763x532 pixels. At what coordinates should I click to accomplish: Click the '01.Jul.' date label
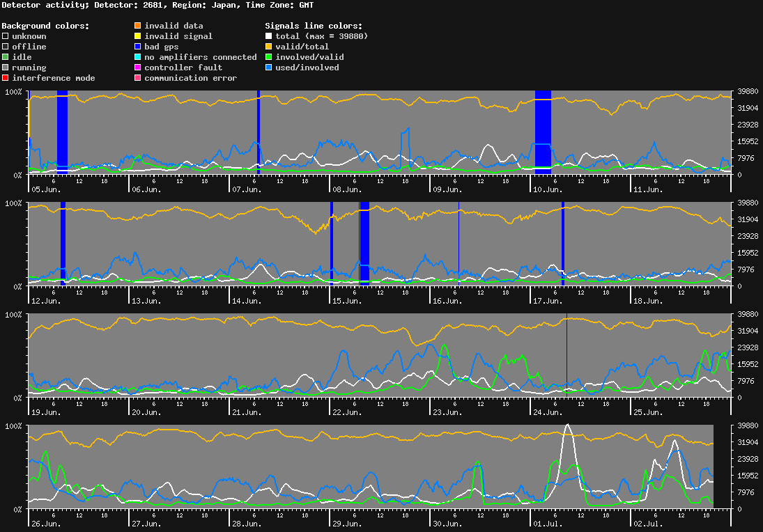click(x=548, y=524)
